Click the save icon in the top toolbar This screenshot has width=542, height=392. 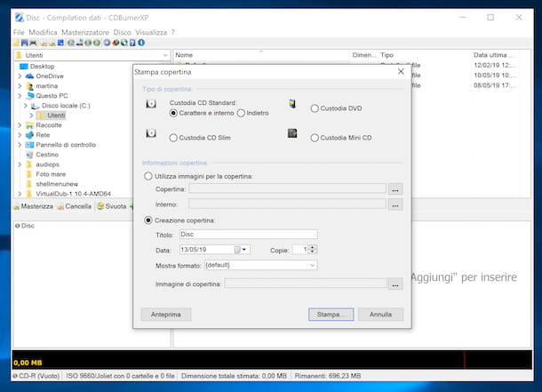pos(23,43)
